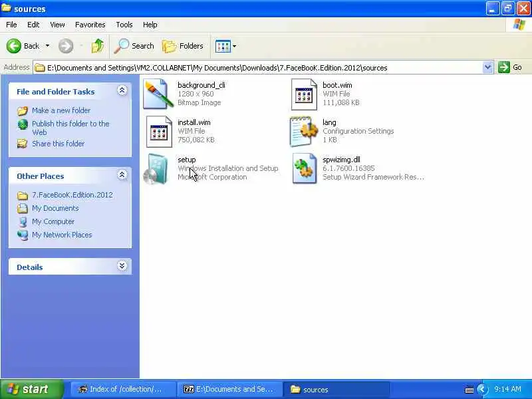
Task: Click the Make a new folder icon
Action: click(23, 110)
